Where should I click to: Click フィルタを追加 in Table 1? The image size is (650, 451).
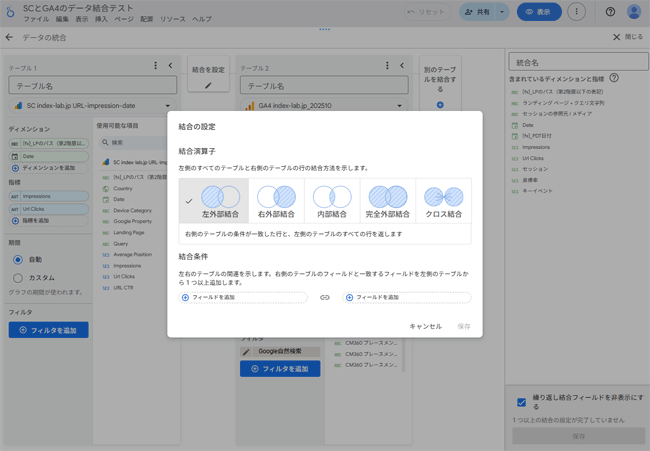coord(49,330)
